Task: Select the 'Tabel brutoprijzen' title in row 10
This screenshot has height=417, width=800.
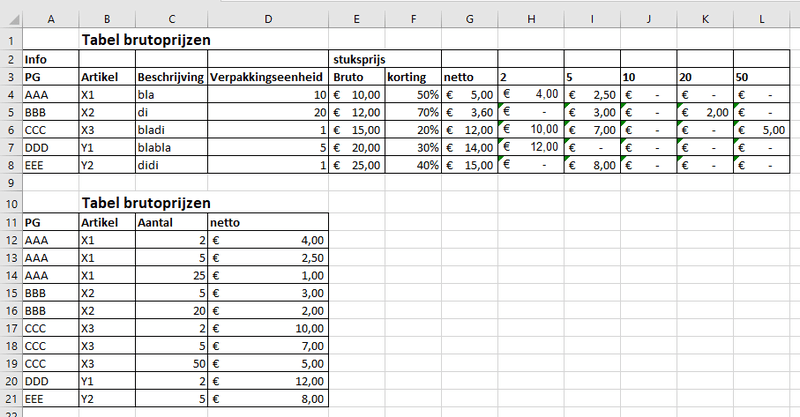Action: [146, 202]
